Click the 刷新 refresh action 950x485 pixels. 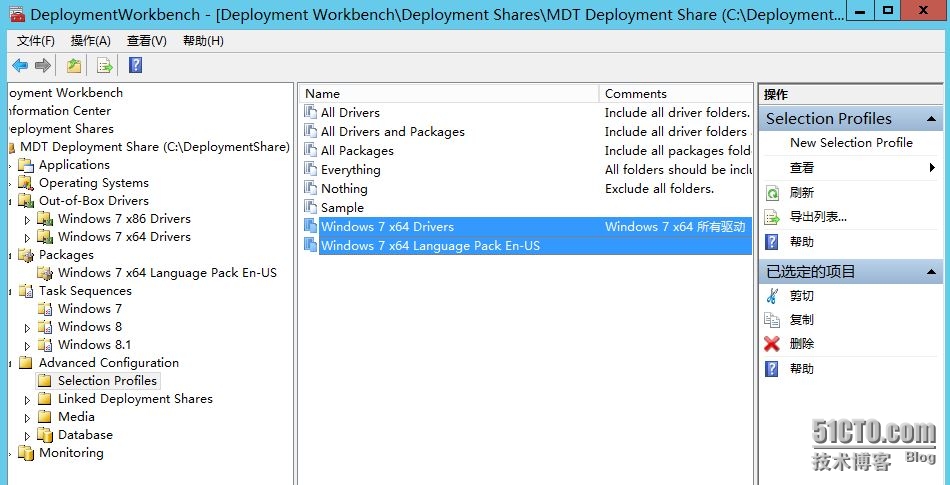[802, 193]
